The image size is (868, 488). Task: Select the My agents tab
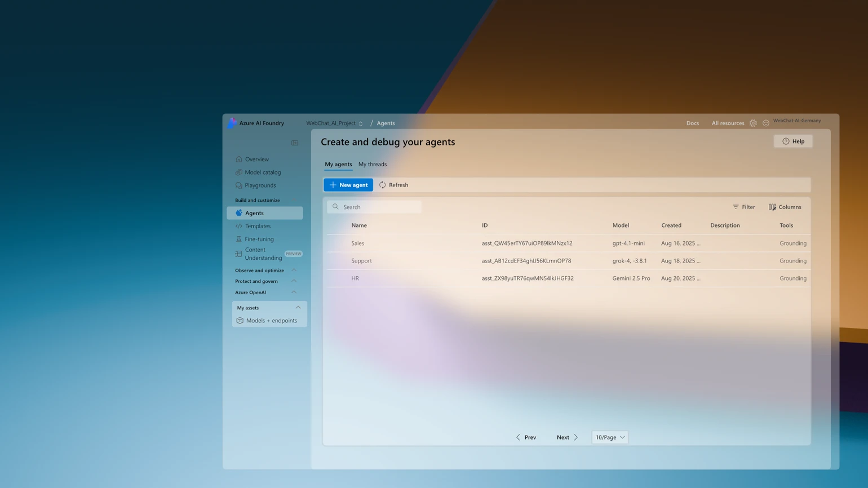(338, 164)
